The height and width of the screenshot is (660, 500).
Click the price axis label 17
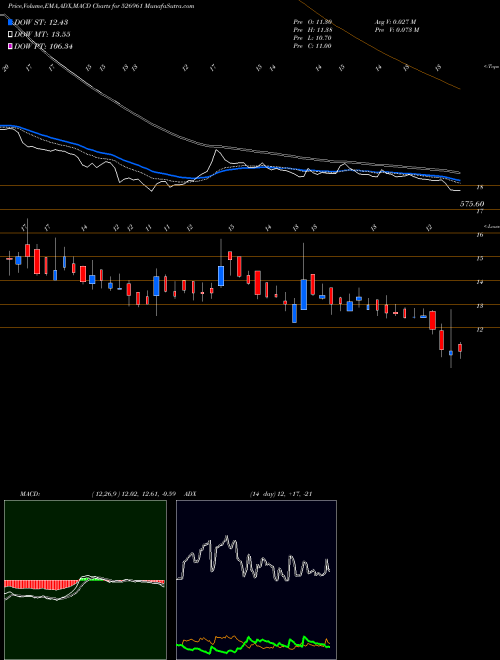point(479,212)
